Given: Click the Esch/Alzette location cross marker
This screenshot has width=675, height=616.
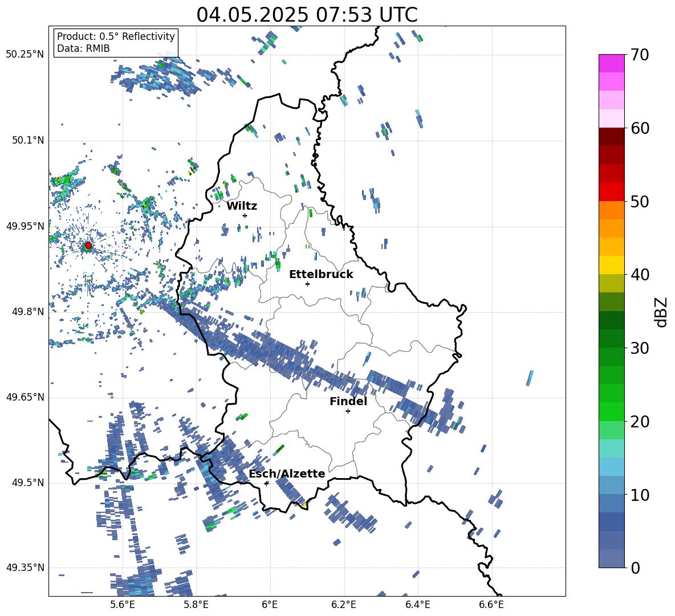Looking at the screenshot, I should [x=266, y=483].
